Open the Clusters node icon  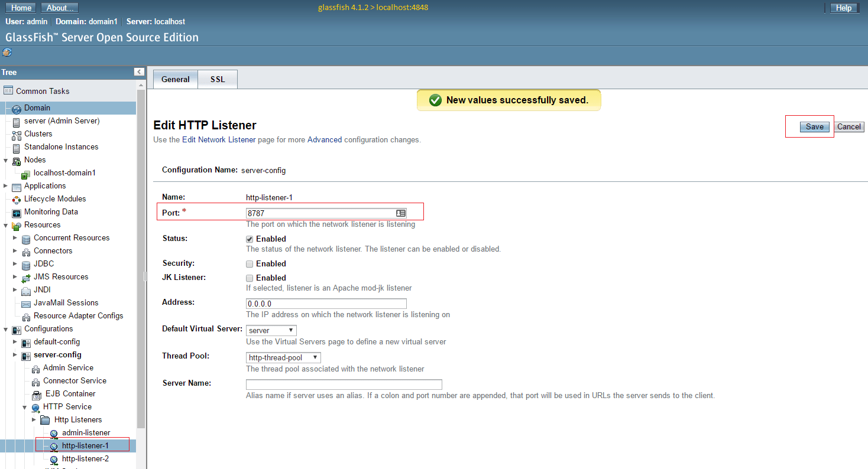click(x=17, y=133)
